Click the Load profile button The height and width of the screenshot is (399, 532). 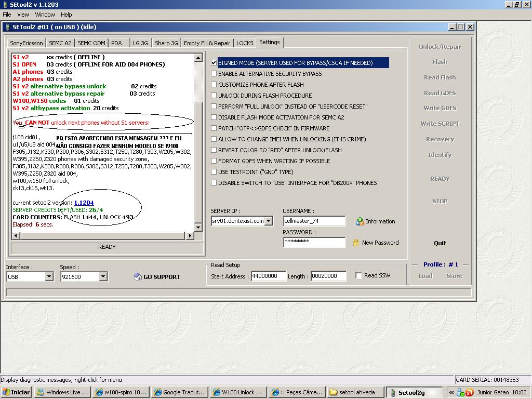pos(425,276)
